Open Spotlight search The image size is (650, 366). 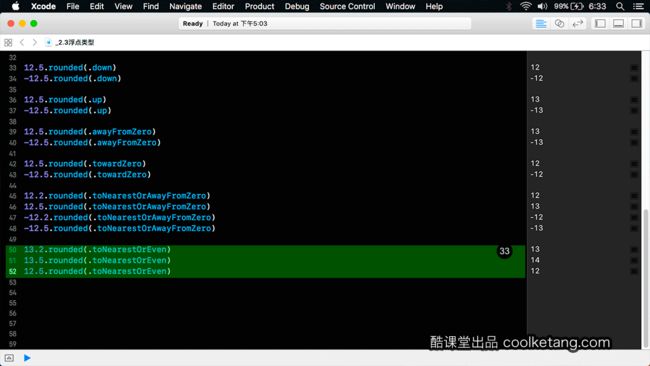coord(620,6)
